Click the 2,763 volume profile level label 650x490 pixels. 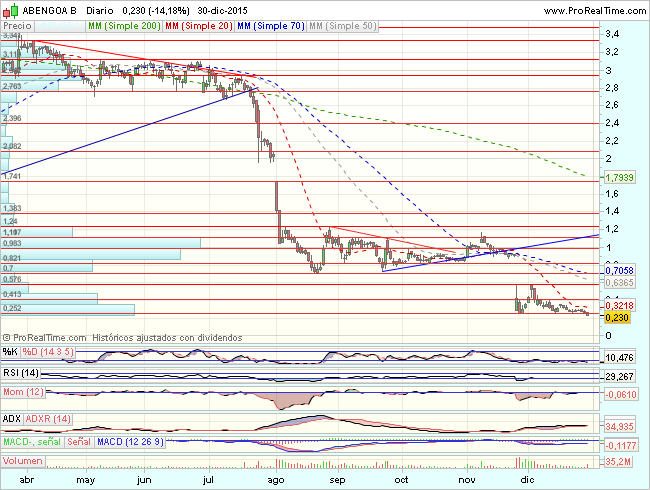(x=12, y=87)
